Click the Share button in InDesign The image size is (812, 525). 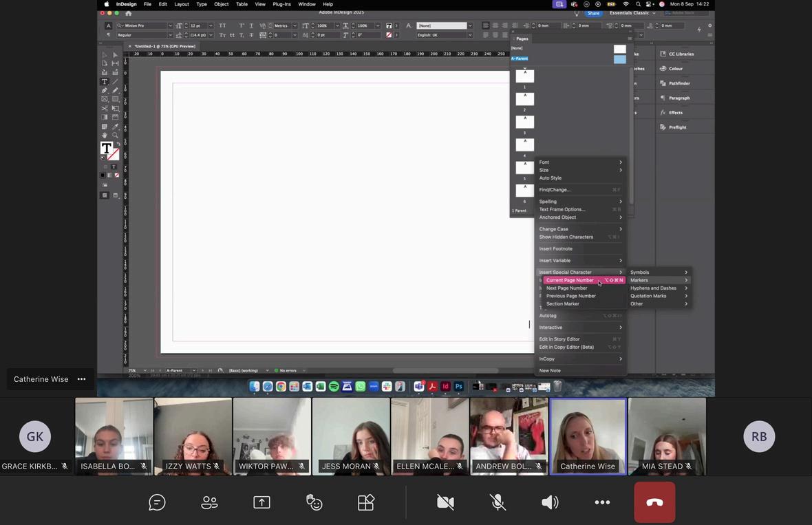[x=593, y=14]
